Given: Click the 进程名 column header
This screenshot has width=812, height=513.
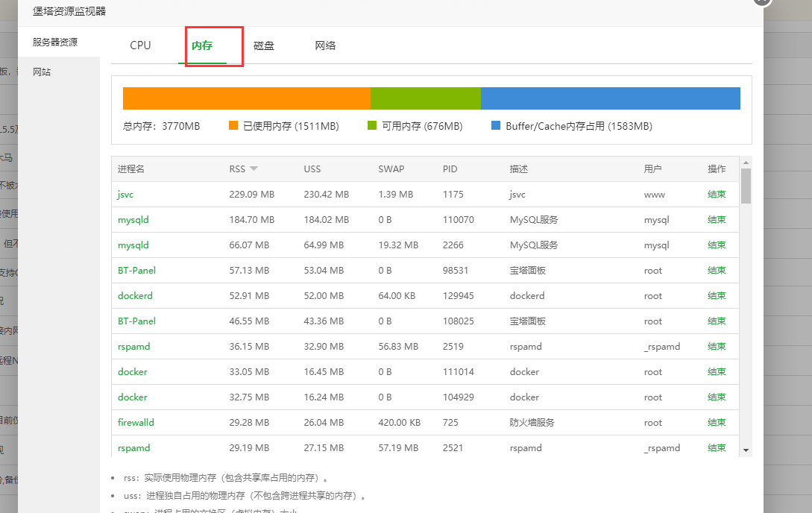Looking at the screenshot, I should pos(131,169).
